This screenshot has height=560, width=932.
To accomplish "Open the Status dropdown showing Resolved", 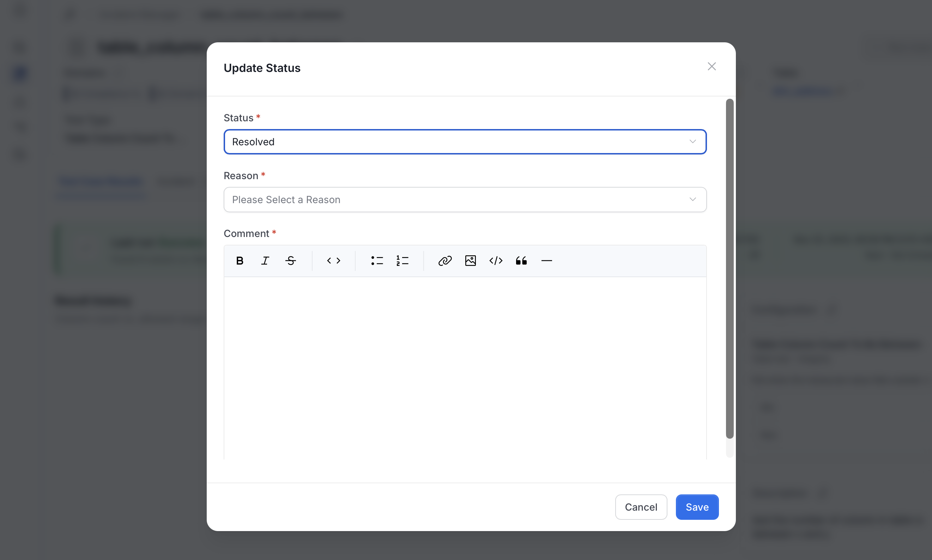I will 465,142.
